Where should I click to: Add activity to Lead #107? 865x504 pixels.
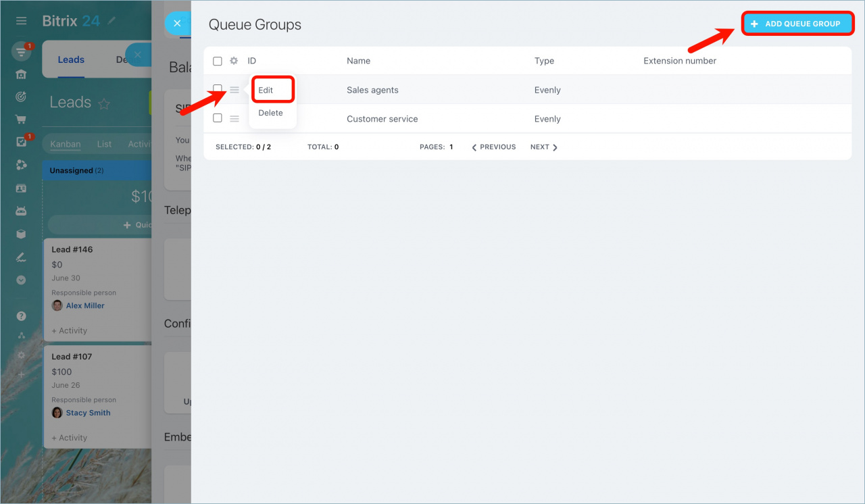tap(70, 438)
